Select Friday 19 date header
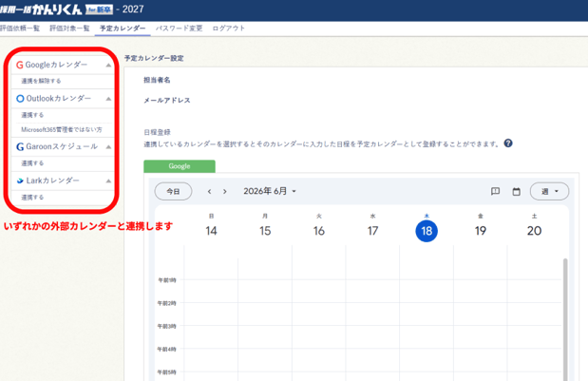 coord(481,226)
